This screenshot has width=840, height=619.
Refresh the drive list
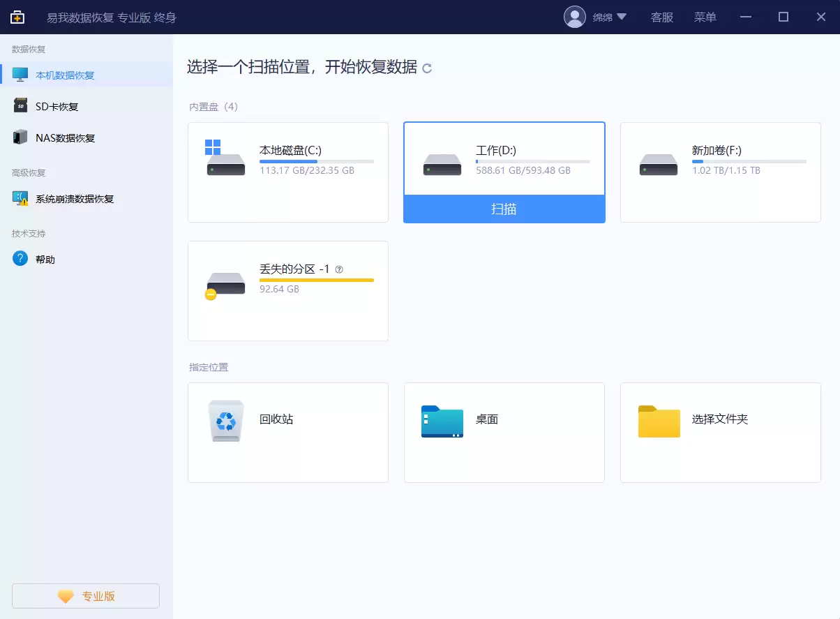click(x=428, y=68)
